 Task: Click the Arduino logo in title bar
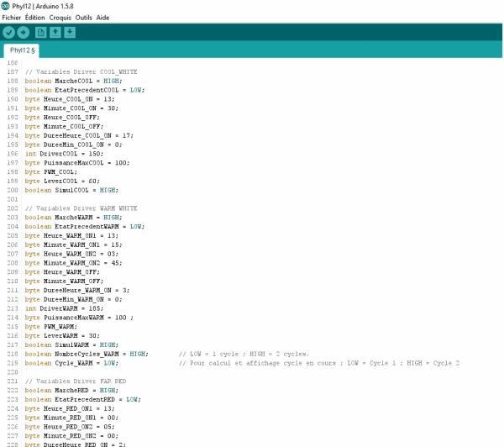click(5, 6)
